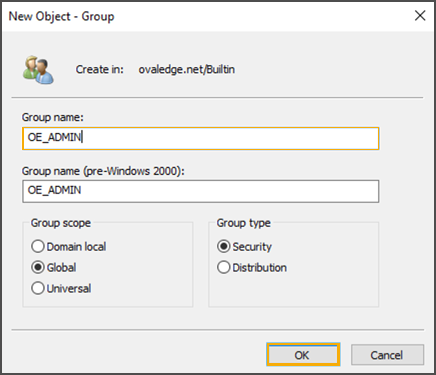Focus the pre-Windows 2000 group name field
Viewport: 436px width, 375px height.
point(201,191)
